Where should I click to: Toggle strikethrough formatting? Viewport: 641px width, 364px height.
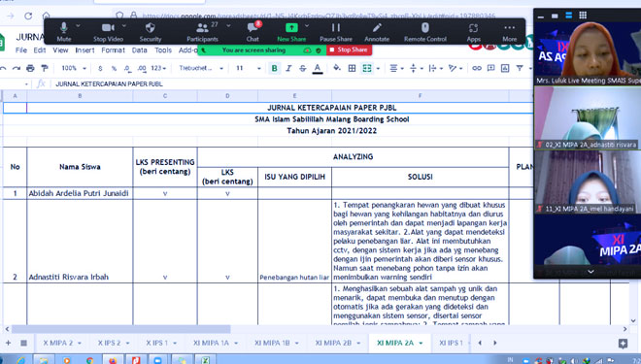click(x=302, y=68)
